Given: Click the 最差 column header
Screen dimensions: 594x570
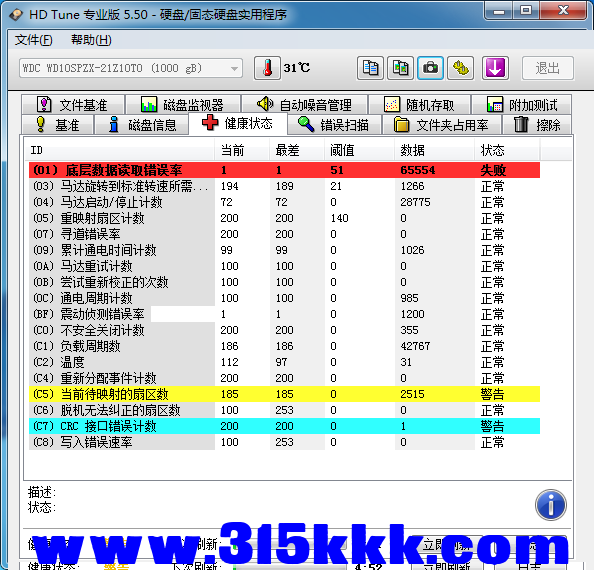Looking at the screenshot, I should click(297, 150).
